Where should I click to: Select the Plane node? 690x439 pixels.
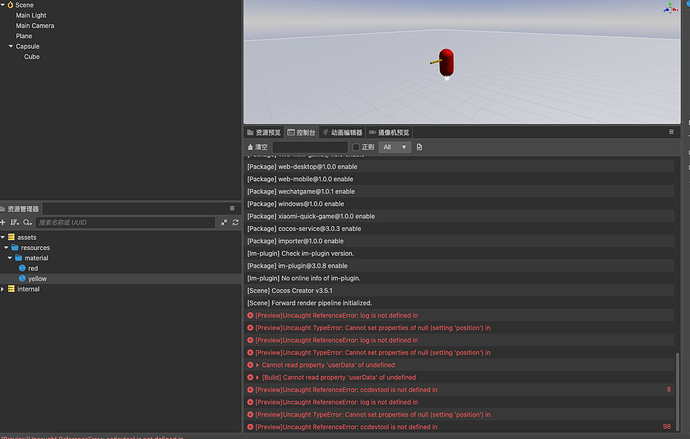point(24,36)
